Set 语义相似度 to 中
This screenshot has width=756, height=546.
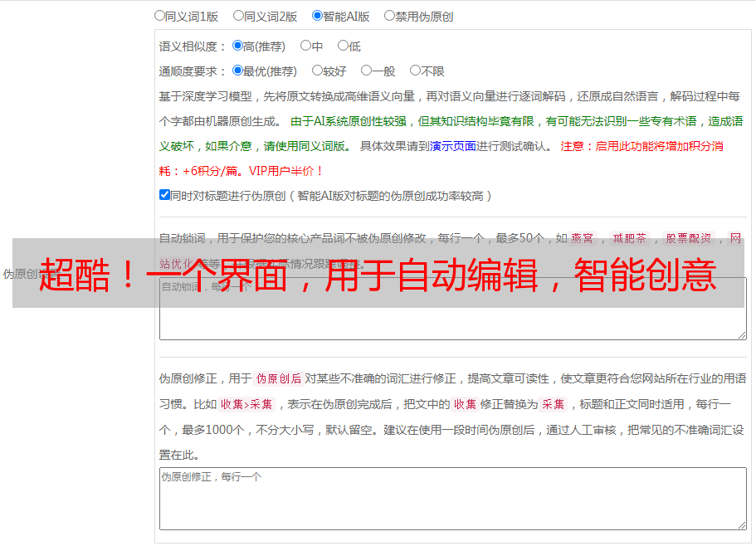tap(305, 46)
